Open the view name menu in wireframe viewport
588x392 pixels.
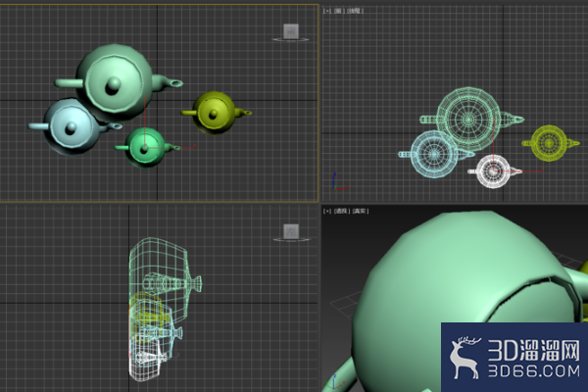pos(338,11)
